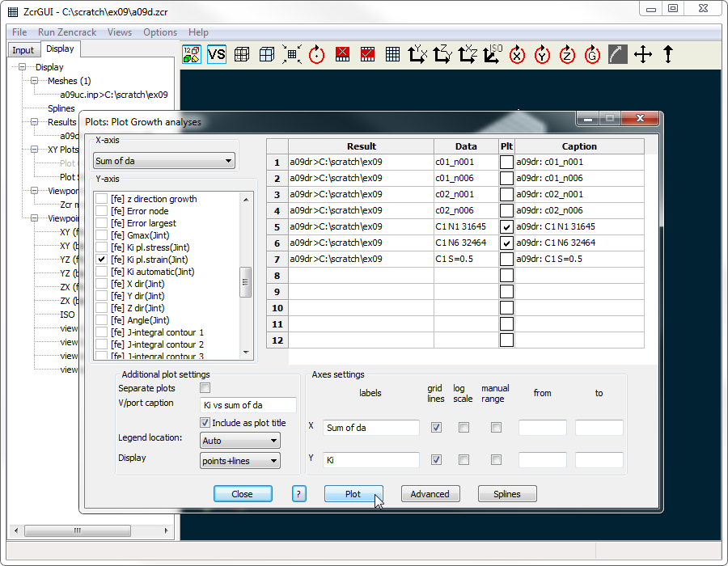This screenshot has width=728, height=566.
Task: Collapse the Display tree root node
Action: (23, 67)
